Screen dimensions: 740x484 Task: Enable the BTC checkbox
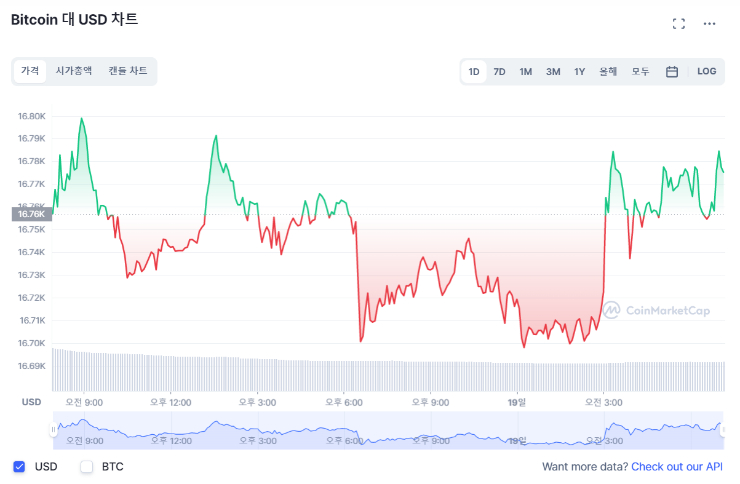click(x=86, y=466)
